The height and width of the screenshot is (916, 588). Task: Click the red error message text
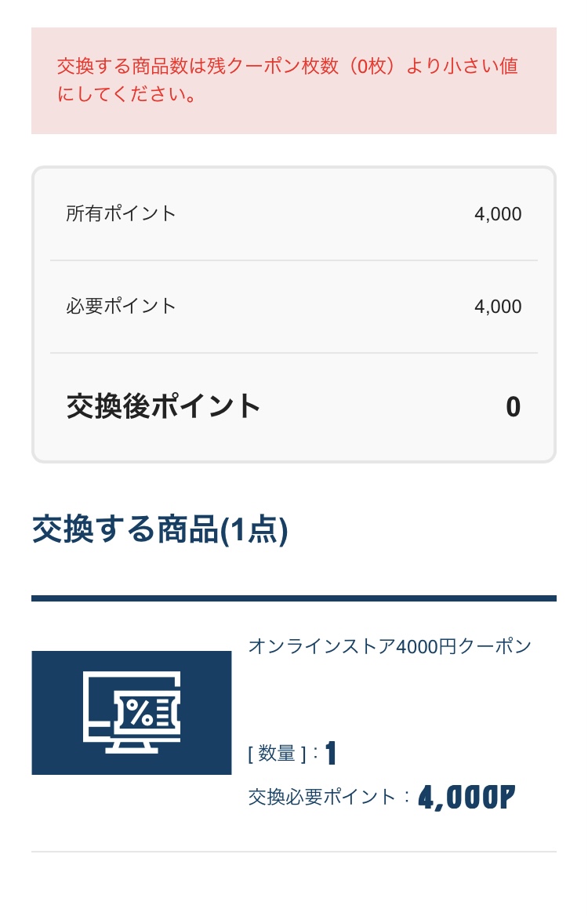287,80
